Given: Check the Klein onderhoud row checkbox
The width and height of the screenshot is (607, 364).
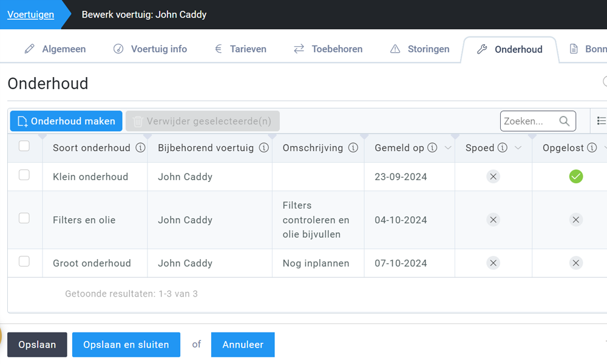Looking at the screenshot, I should coord(24,175).
